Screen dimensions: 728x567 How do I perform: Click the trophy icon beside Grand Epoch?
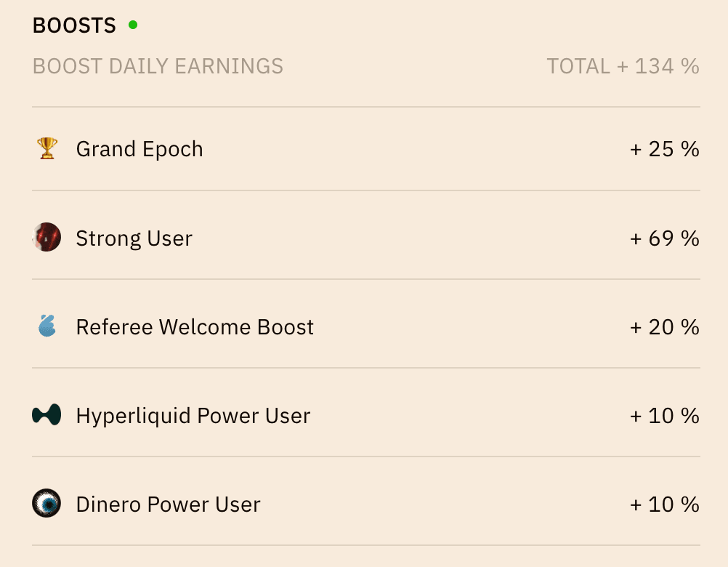click(46, 148)
